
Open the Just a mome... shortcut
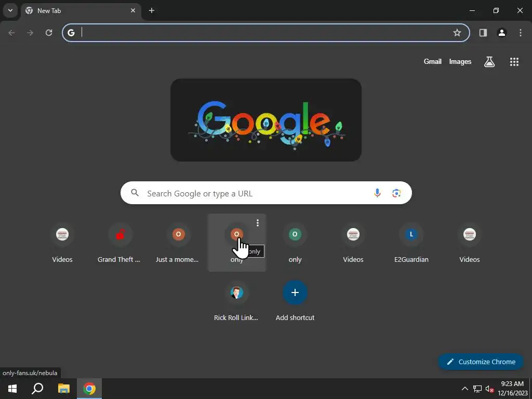(179, 243)
